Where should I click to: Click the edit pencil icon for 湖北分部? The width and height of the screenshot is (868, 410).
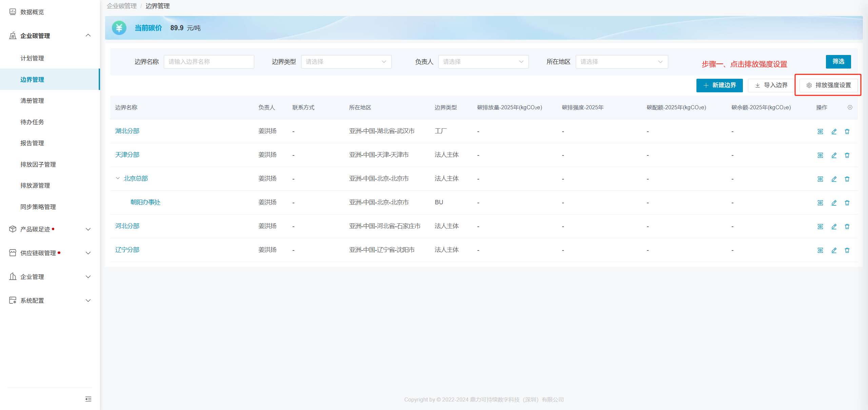(x=834, y=131)
